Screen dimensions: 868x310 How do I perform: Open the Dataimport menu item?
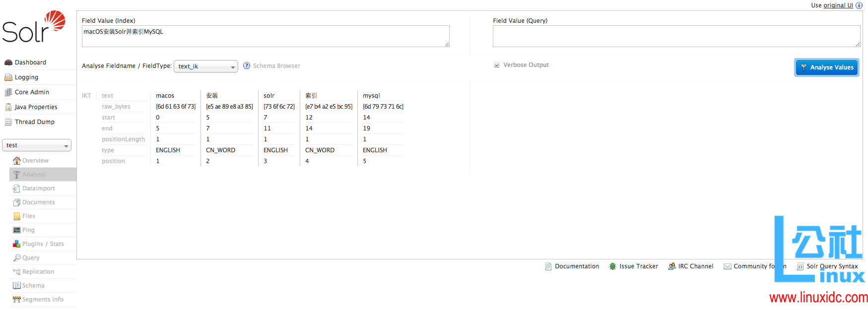click(x=38, y=188)
